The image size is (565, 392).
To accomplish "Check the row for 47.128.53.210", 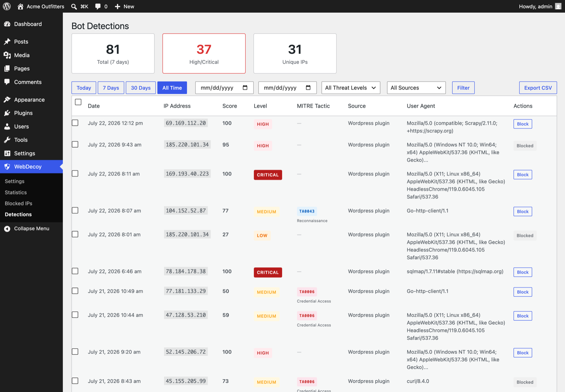I will [x=75, y=315].
